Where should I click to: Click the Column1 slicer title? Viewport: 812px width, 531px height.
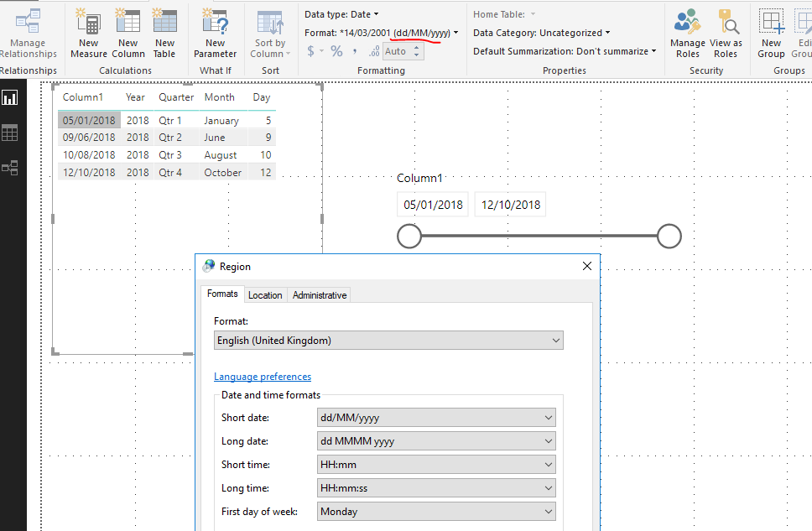pyautogui.click(x=419, y=178)
